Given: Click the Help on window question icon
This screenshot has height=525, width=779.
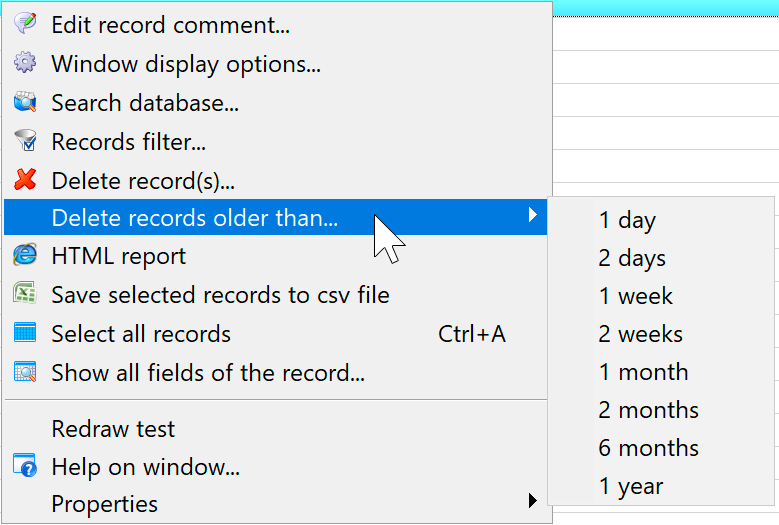Looking at the screenshot, I should pos(25,465).
